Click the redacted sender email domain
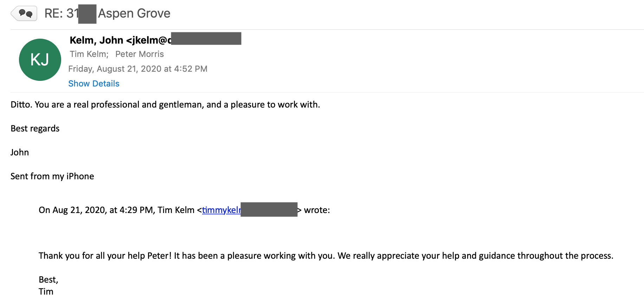644x303 pixels. (206, 39)
